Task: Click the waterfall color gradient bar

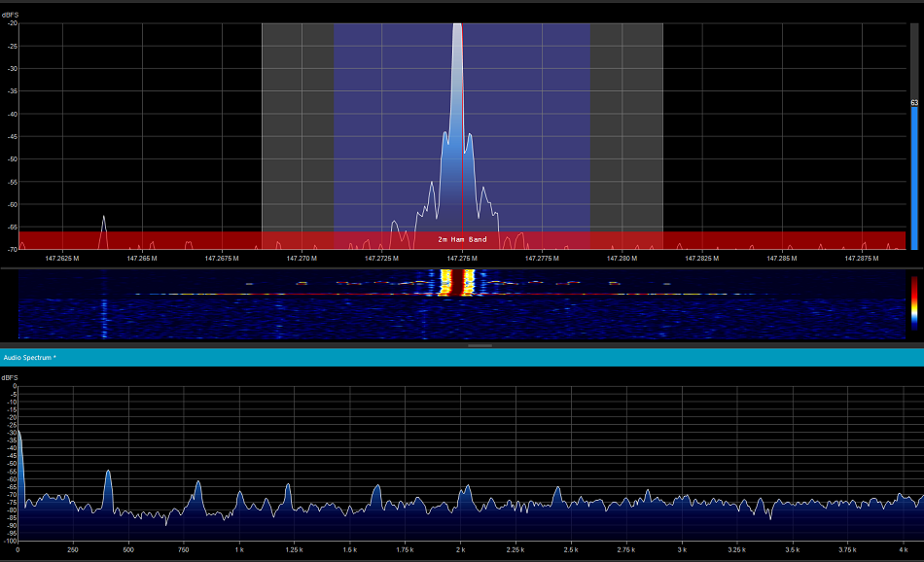Action: (914, 300)
